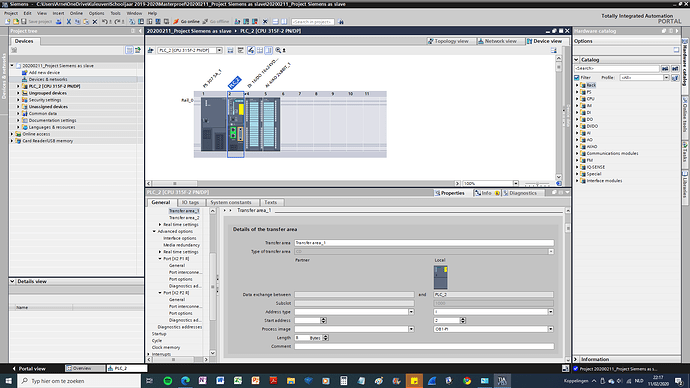Click the Overview button in bottom bar
Image resolution: width=690 pixels, height=388 pixels.
pyautogui.click(x=85, y=369)
